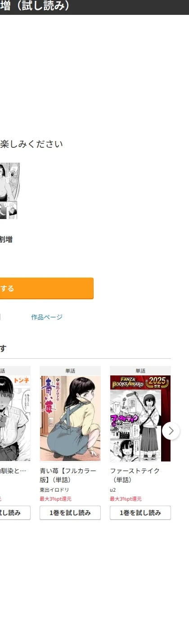This screenshot has width=189, height=644.
Task: Click the small lower sample preview thumbnail
Action: (9, 210)
